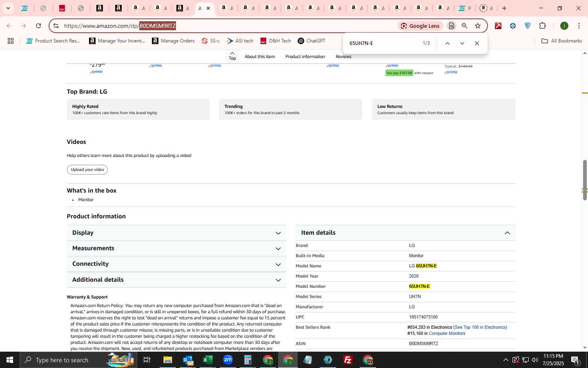Go to Reviews section
588x368 pixels.
coord(343,56)
